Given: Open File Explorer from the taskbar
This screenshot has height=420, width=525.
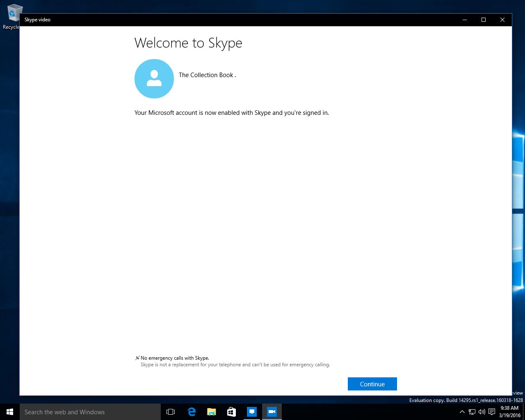Looking at the screenshot, I should coord(211,412).
